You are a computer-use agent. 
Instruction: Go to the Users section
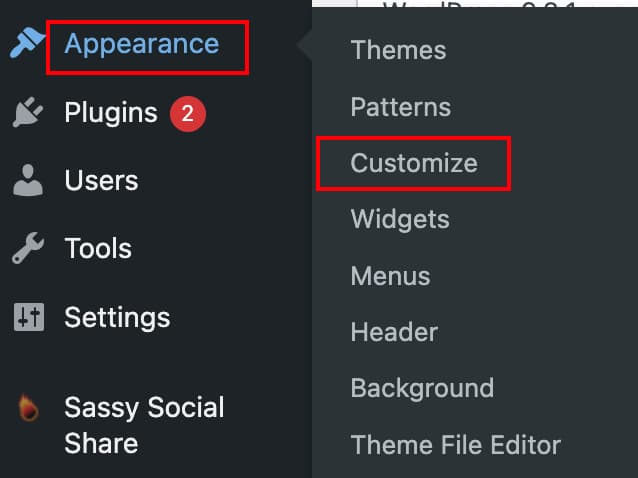pos(101,180)
